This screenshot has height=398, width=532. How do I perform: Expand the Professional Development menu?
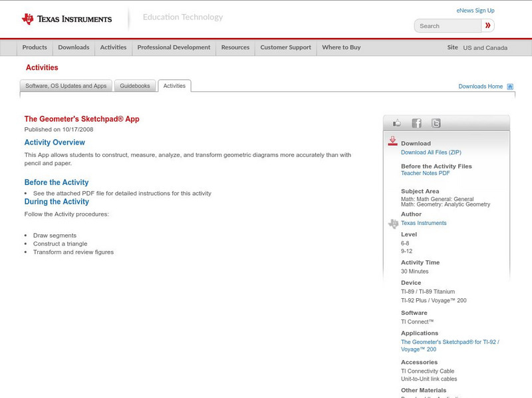174,48
